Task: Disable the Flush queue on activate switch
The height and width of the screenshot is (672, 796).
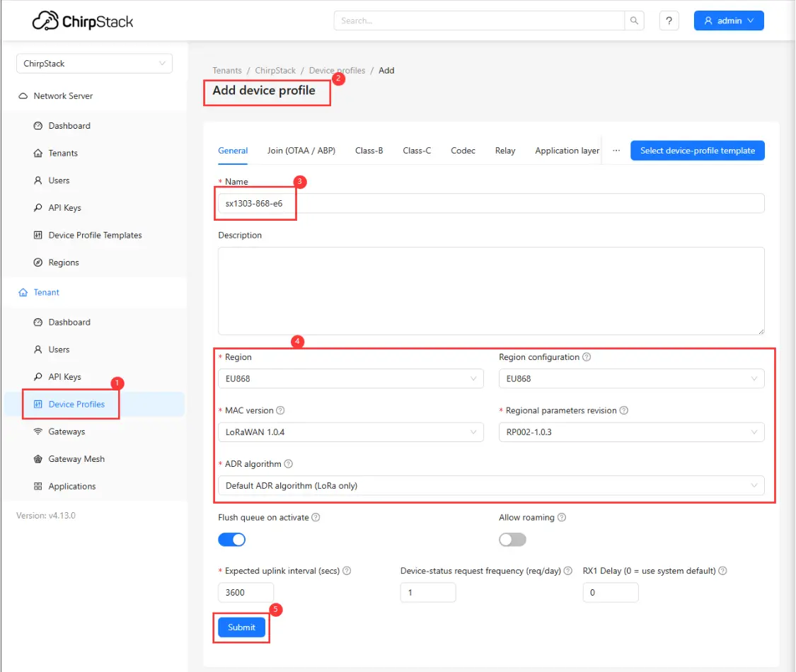Action: pyautogui.click(x=231, y=540)
